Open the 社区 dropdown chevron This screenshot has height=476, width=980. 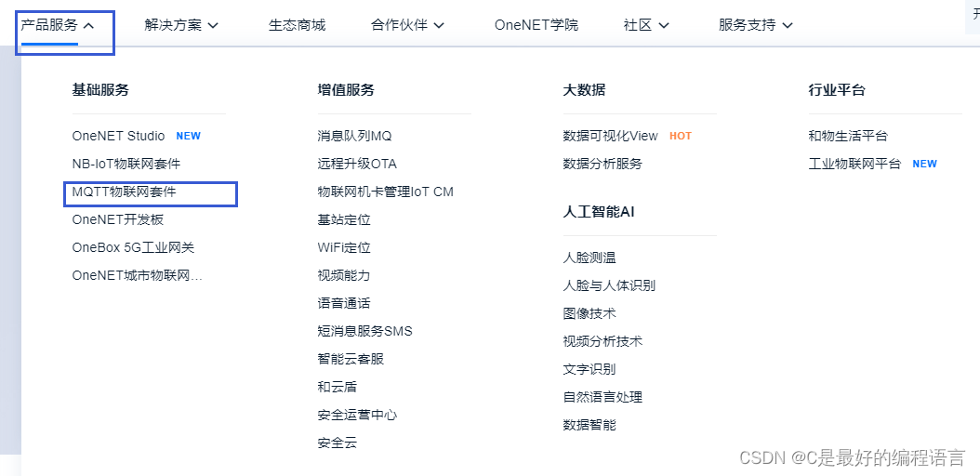[664, 26]
